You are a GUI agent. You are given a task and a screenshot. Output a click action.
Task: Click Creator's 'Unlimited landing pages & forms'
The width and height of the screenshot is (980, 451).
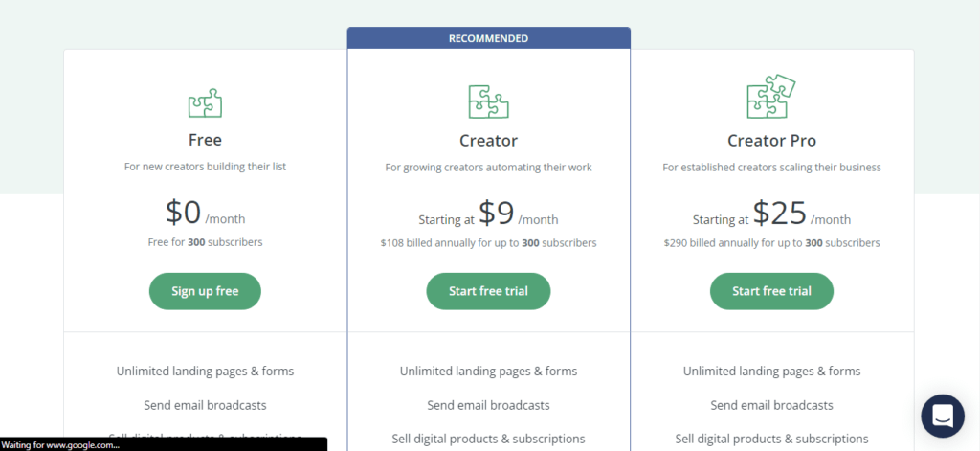488,371
